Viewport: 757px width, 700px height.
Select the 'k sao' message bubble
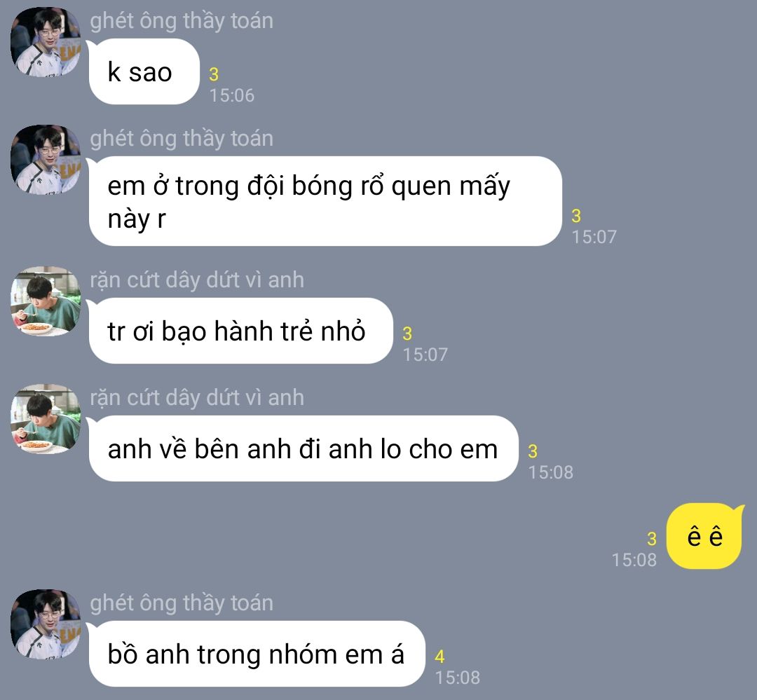144,72
